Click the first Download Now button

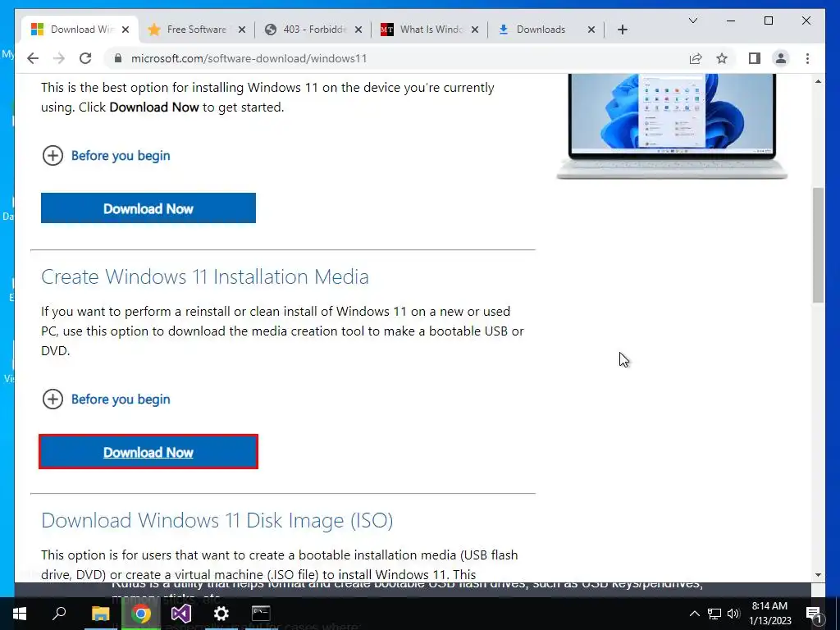(148, 208)
